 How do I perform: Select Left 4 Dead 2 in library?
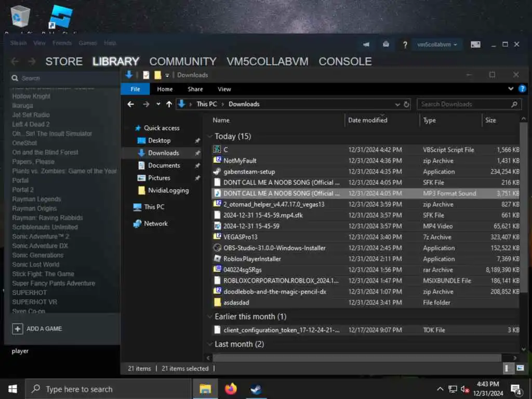point(31,124)
